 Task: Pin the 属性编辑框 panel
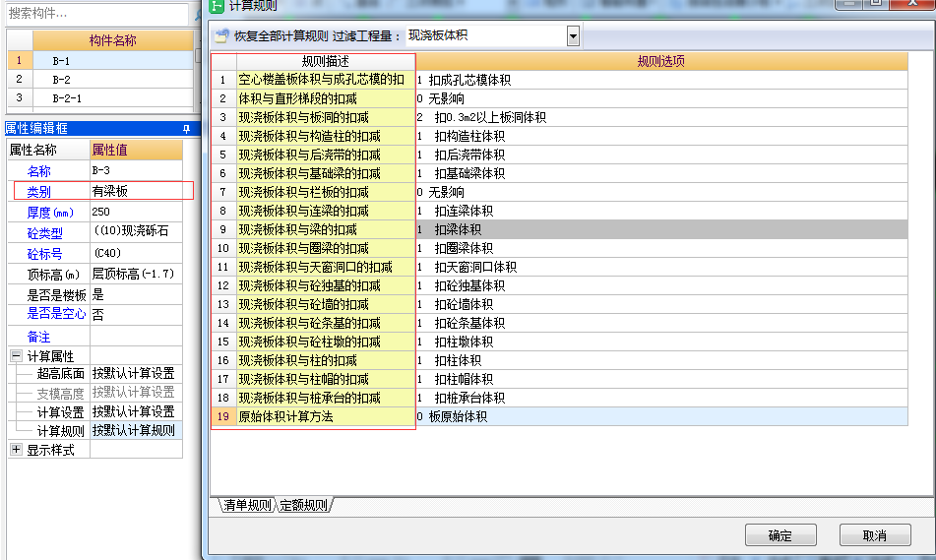point(186,128)
